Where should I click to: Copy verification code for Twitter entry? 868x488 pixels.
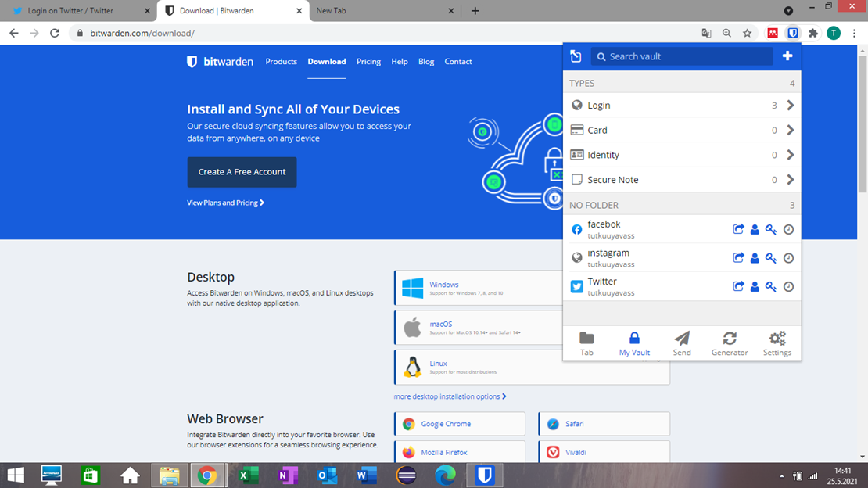tap(788, 286)
